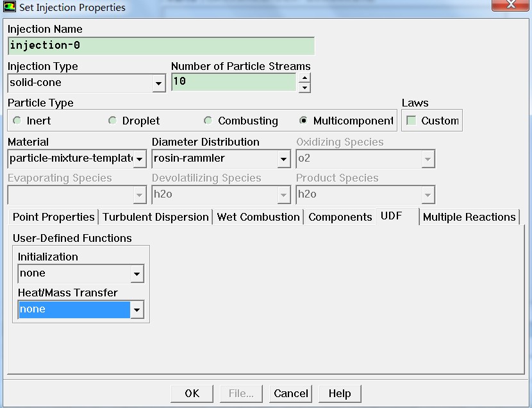Click the Injection Name text field
532x408 pixels.
pyautogui.click(x=162, y=46)
